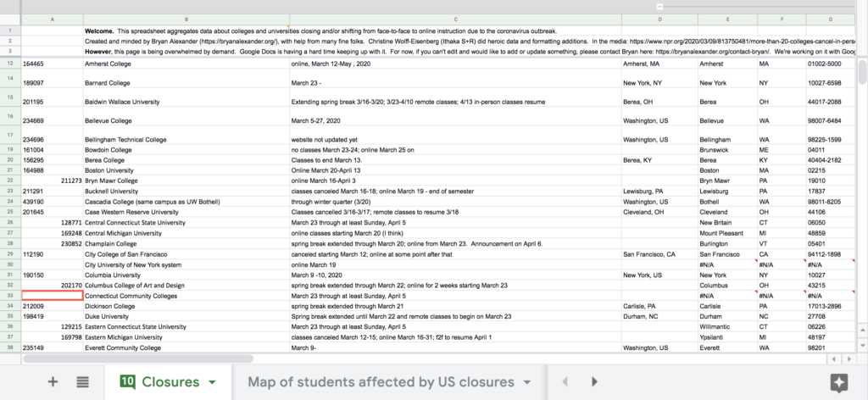Select row 33 header
Viewport: 868px width, 400px height.
click(x=10, y=296)
